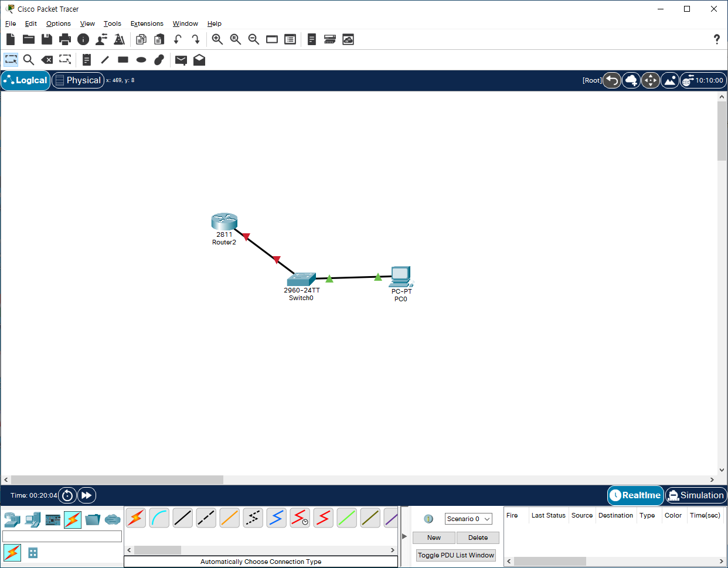
Task: Open the Extensions menu
Action: (147, 23)
